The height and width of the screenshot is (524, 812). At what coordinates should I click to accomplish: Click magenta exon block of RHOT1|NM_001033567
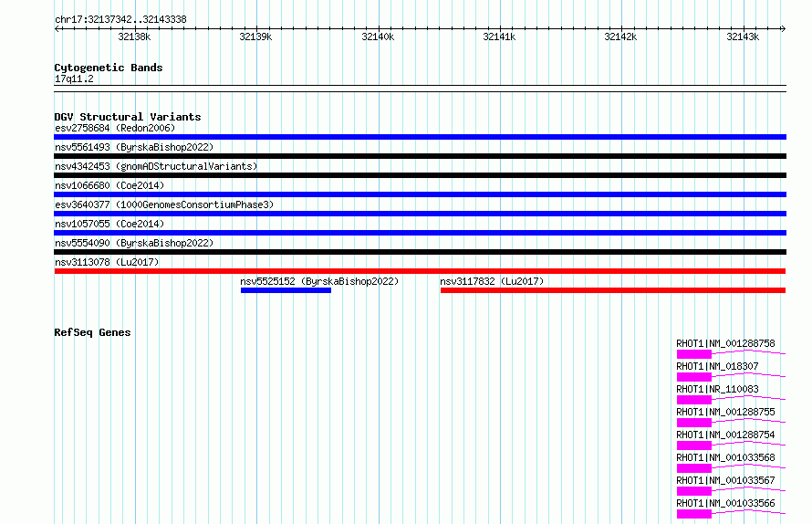click(694, 491)
